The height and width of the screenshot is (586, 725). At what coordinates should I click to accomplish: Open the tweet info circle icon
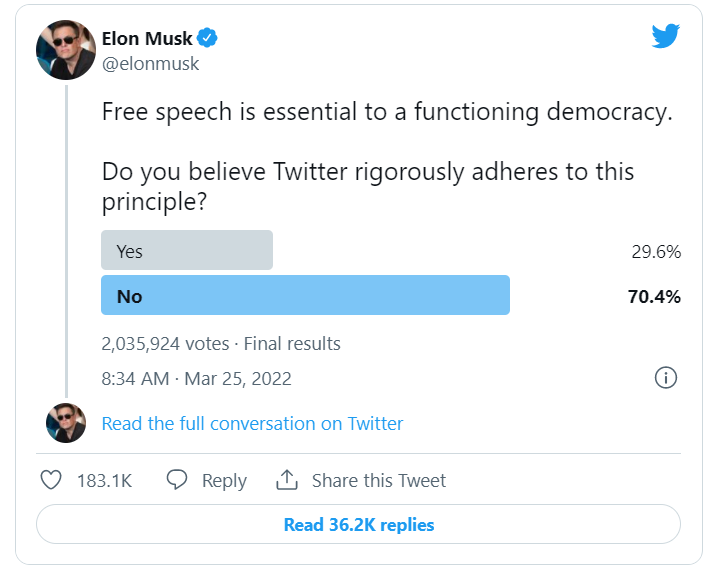point(666,378)
